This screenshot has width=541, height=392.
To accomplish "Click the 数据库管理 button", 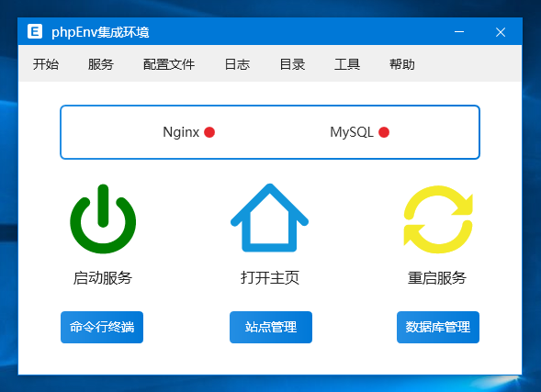I will pyautogui.click(x=438, y=327).
